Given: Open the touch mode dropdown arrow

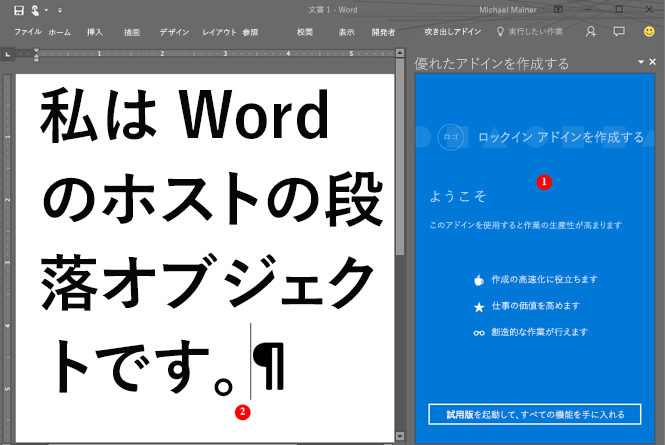Looking at the screenshot, I should pos(46,10).
